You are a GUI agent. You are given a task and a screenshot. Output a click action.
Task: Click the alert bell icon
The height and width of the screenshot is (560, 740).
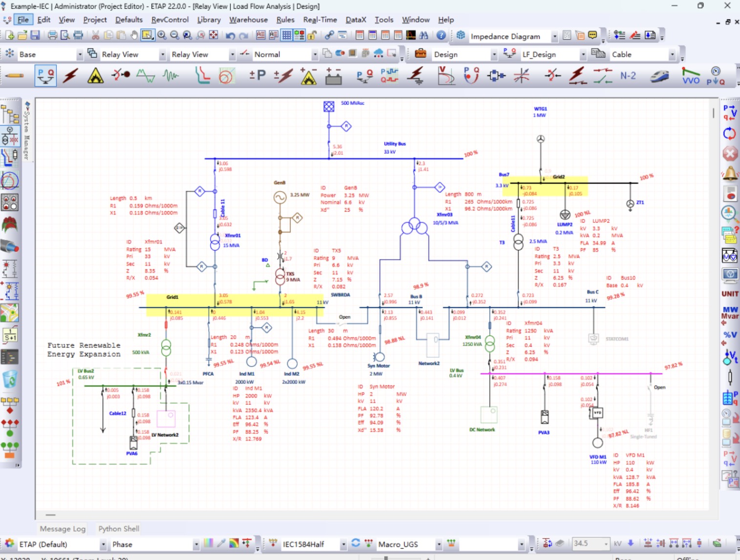coord(730,173)
